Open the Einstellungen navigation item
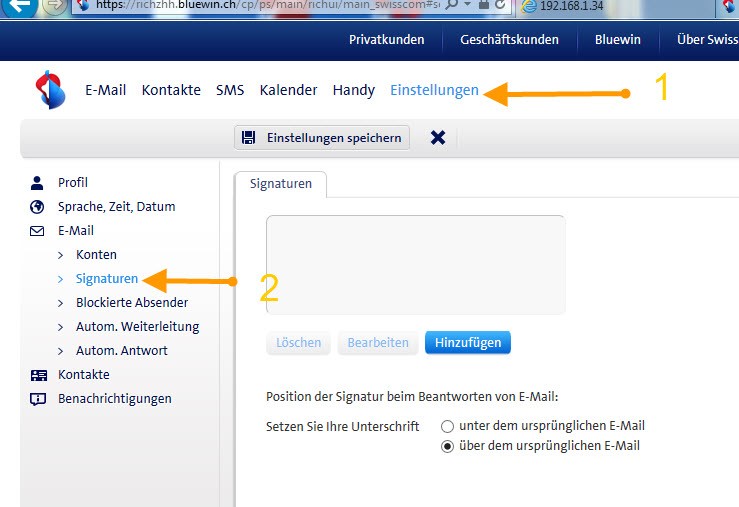The height and width of the screenshot is (507, 739). point(435,90)
